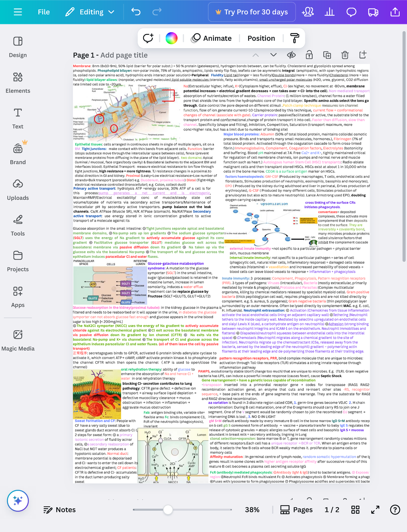Image resolution: width=407 pixels, height=532 pixels.
Task: Open the 38% zoom level menu
Action: point(252,510)
